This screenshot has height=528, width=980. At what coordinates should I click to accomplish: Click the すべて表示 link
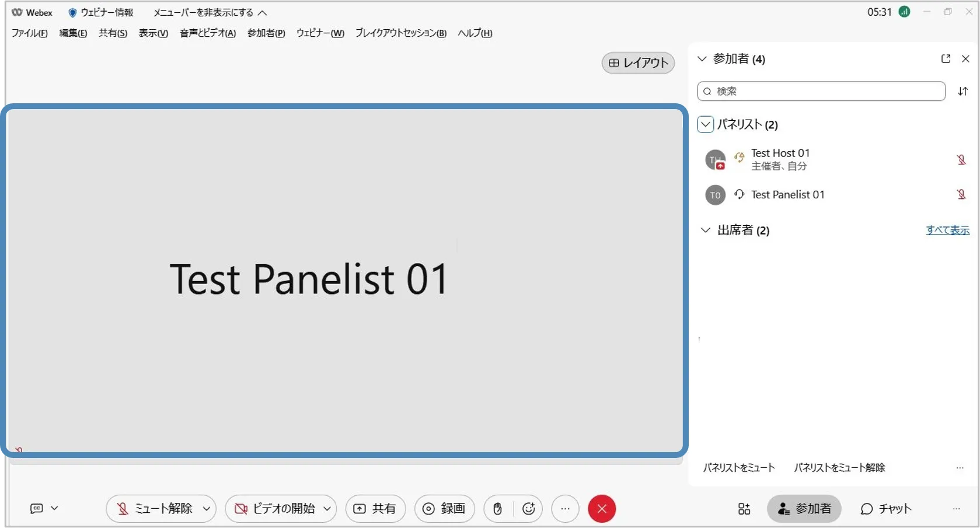(x=947, y=230)
